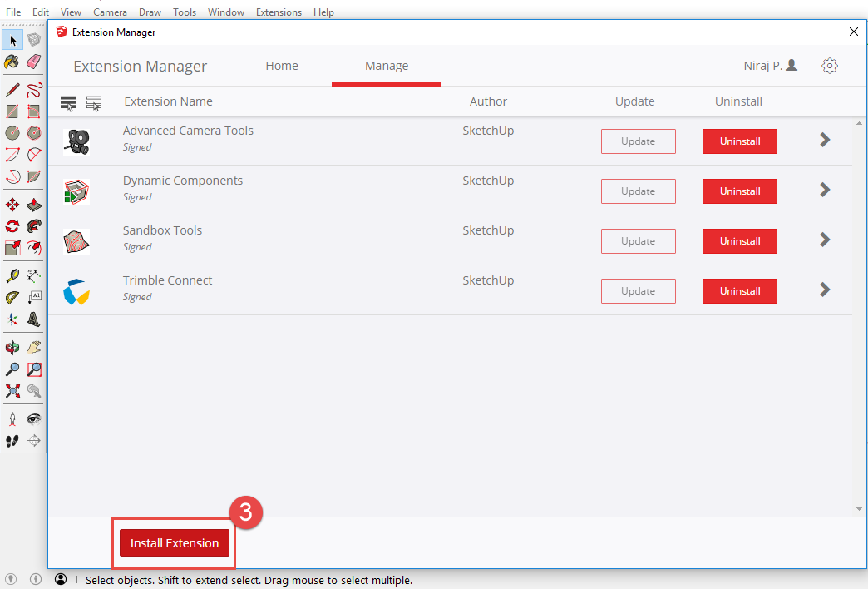Click the scroll-down arrow in extension list
Image resolution: width=868 pixels, height=589 pixels.
[859, 508]
